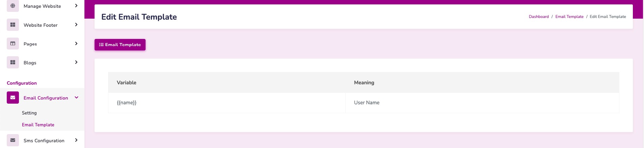Click the {{name}} variable cell
Screen dimensions: 644x148
(127, 103)
